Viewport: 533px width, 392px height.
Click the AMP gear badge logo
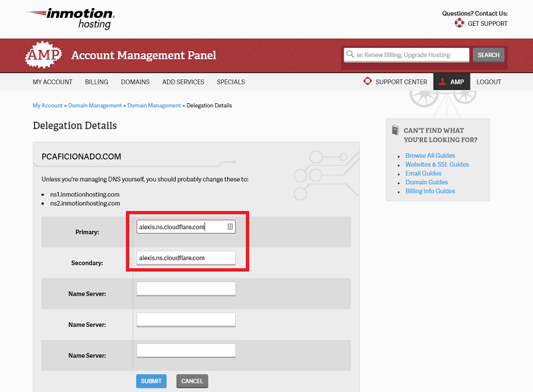point(43,55)
